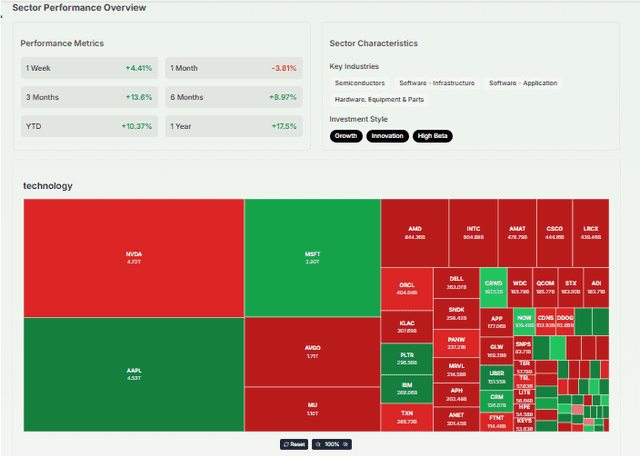Select the MRVL tile

pos(456,370)
